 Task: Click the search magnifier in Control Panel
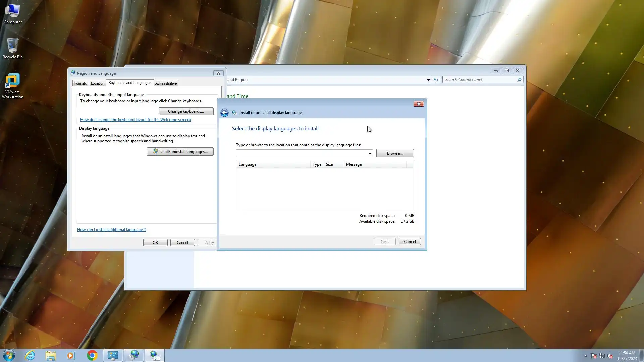click(x=519, y=80)
